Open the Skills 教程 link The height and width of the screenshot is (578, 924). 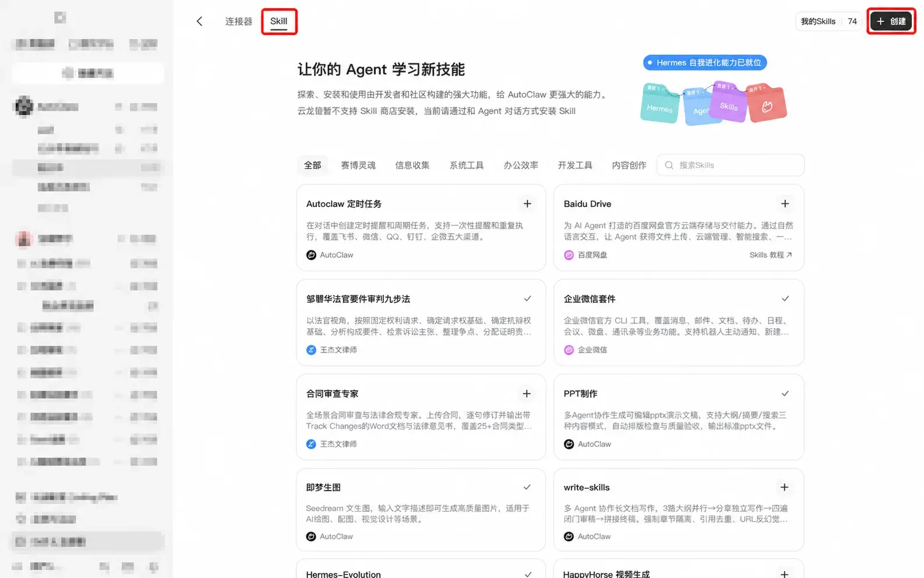pyautogui.click(x=771, y=255)
